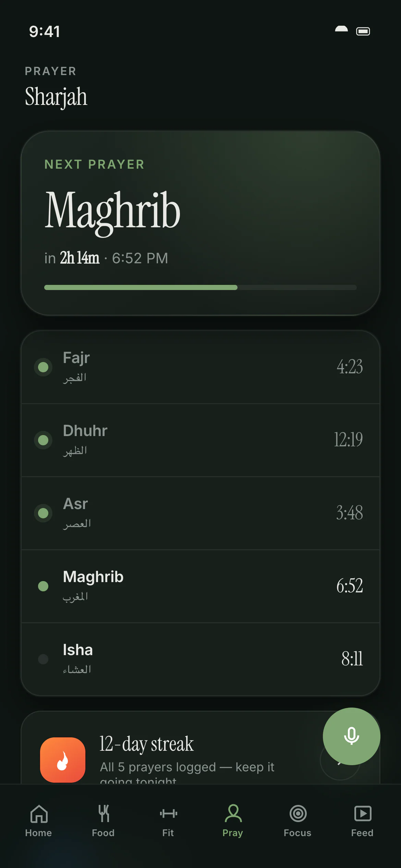Tap the green microphone voice button

tap(351, 736)
